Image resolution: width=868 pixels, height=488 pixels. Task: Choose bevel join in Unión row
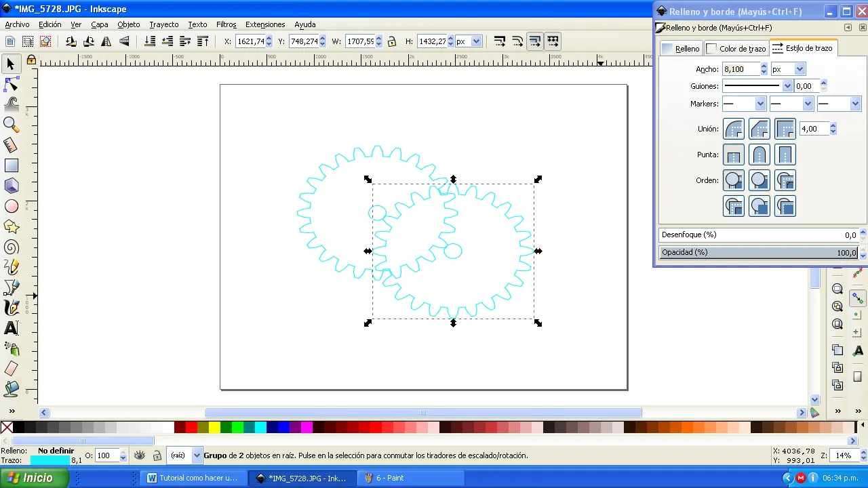tap(759, 129)
